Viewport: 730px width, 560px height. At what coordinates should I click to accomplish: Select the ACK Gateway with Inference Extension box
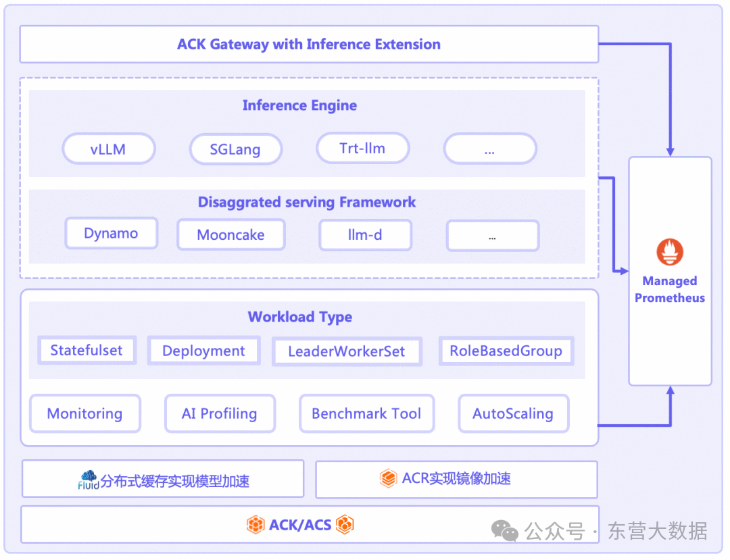coord(309,44)
